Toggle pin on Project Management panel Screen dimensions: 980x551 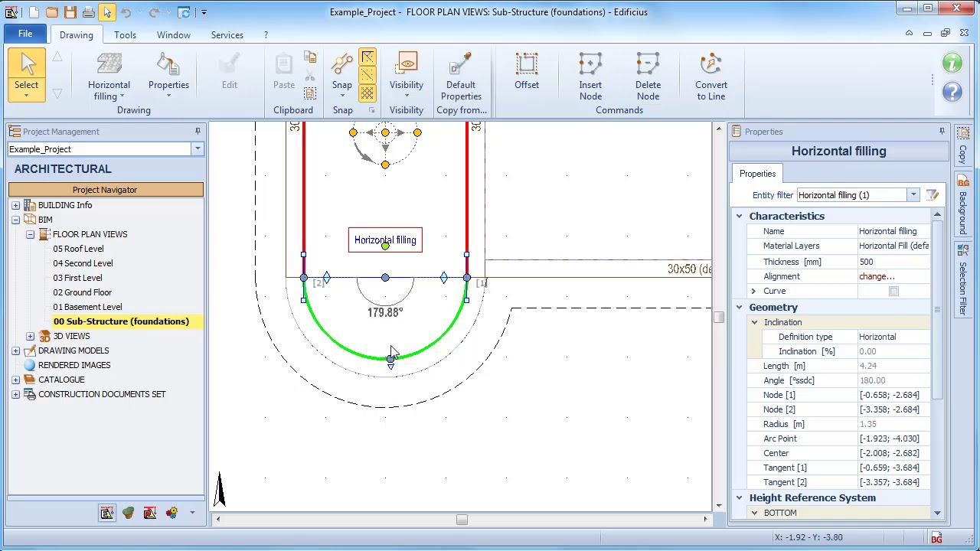pyautogui.click(x=198, y=132)
